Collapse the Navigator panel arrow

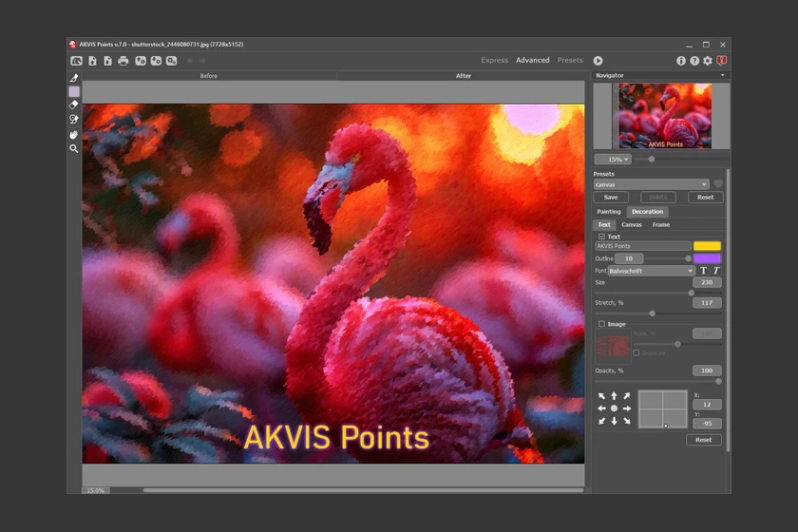click(x=722, y=75)
